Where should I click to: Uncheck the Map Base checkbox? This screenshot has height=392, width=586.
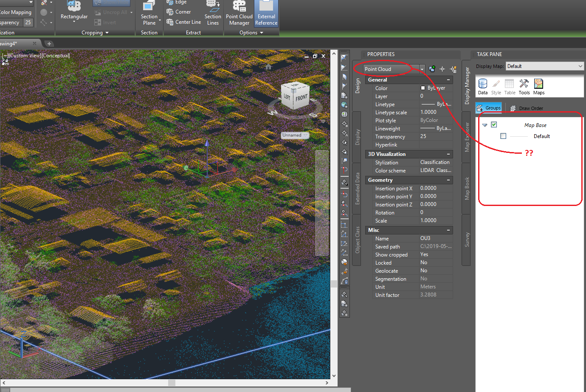coord(494,124)
